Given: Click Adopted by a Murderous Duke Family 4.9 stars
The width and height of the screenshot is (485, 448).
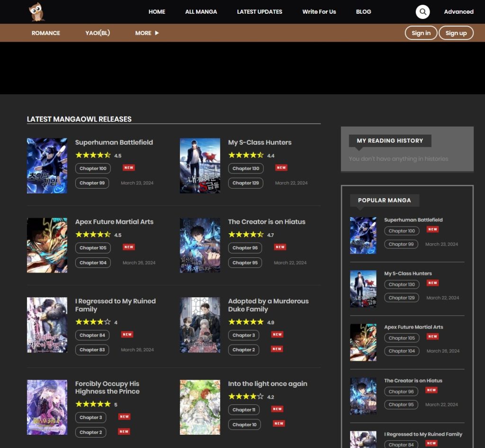Looking at the screenshot, I should [246, 322].
